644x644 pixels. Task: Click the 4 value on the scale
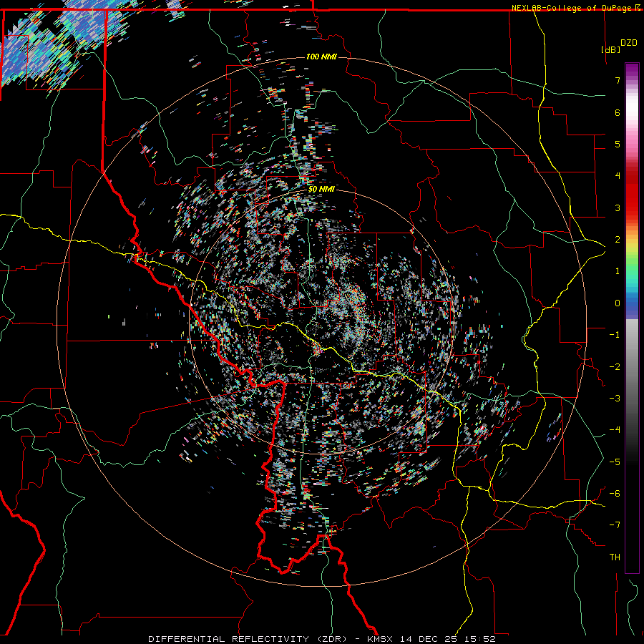click(618, 176)
